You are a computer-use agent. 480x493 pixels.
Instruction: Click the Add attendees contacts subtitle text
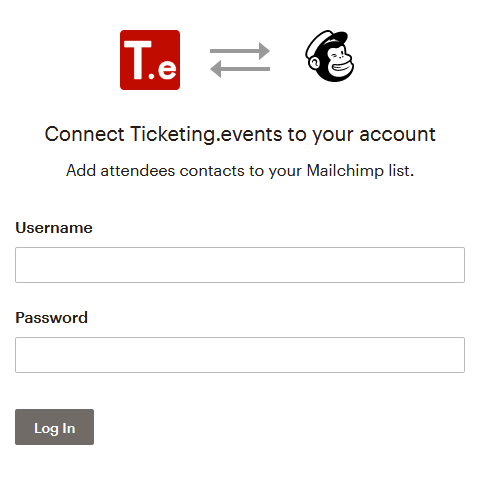240,171
